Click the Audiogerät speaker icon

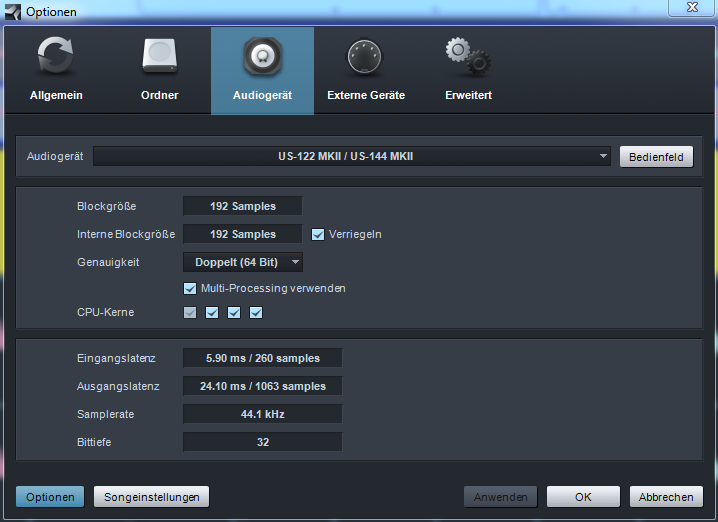tap(262, 56)
